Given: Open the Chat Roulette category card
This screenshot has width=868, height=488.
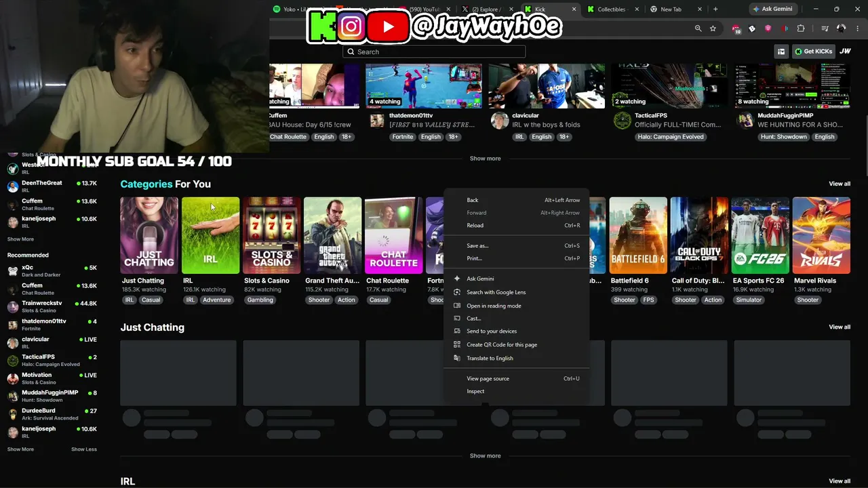Looking at the screenshot, I should 393,235.
